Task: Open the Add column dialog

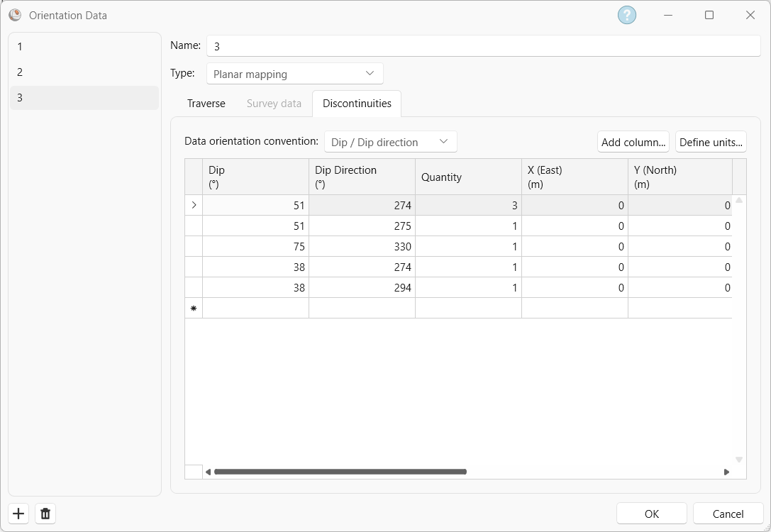Action: pyautogui.click(x=633, y=141)
